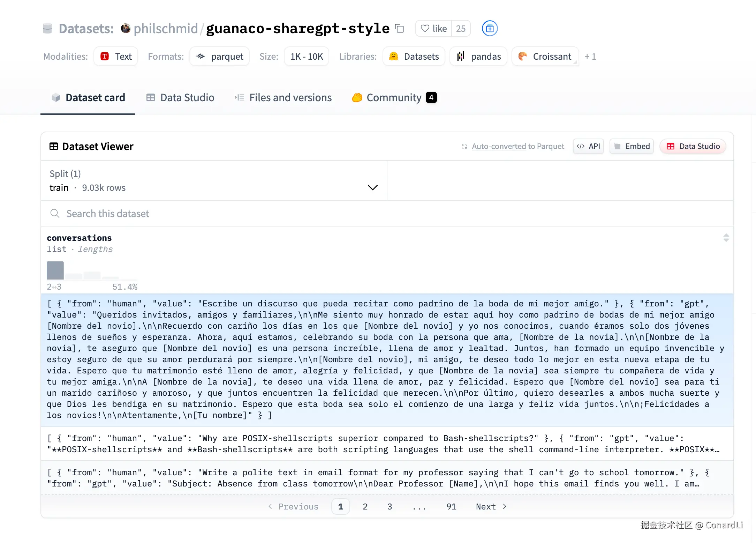Open the Auto-converted to Parquet link

tap(517, 146)
